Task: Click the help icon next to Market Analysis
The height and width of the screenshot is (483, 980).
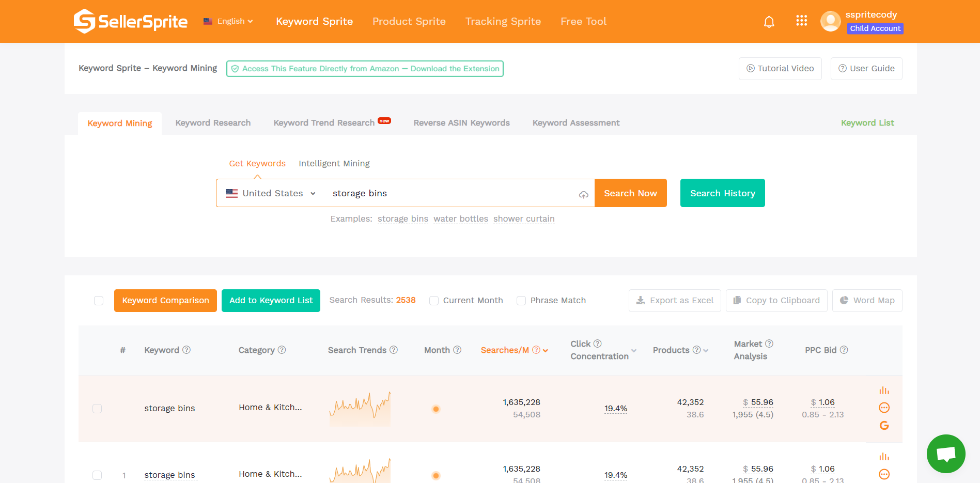Action: [769, 344]
